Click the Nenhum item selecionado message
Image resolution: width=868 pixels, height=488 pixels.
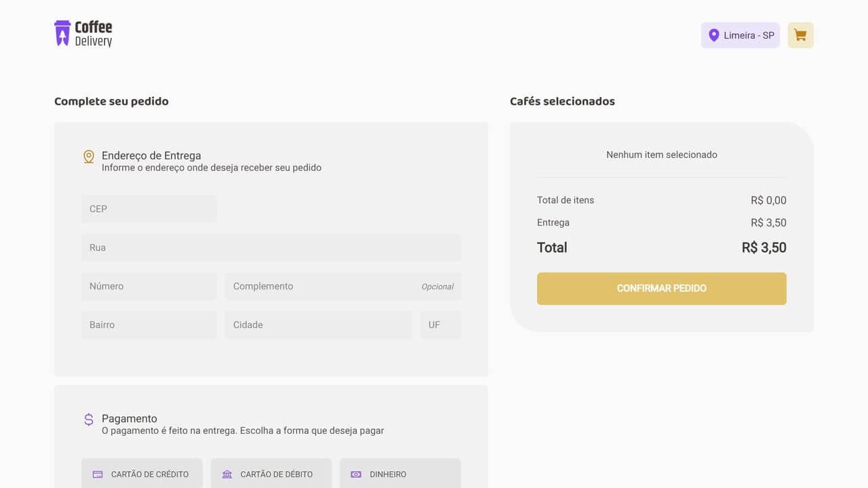click(x=662, y=155)
